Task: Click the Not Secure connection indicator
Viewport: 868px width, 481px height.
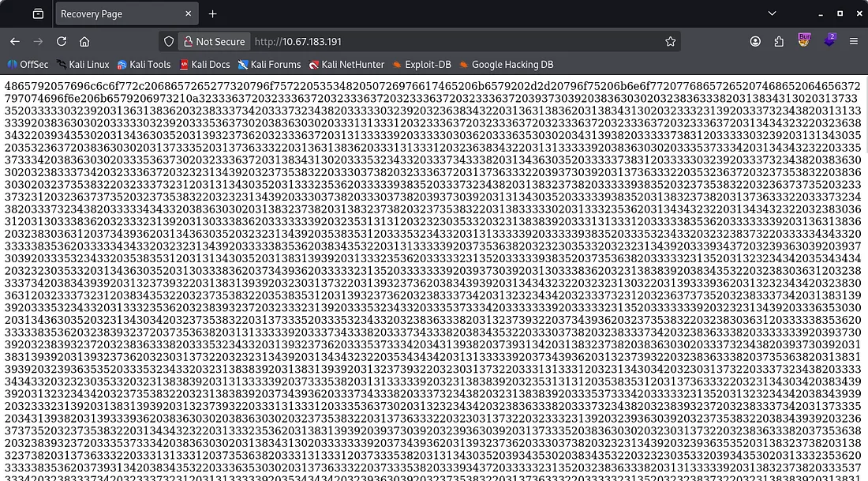Action: pyautogui.click(x=213, y=42)
